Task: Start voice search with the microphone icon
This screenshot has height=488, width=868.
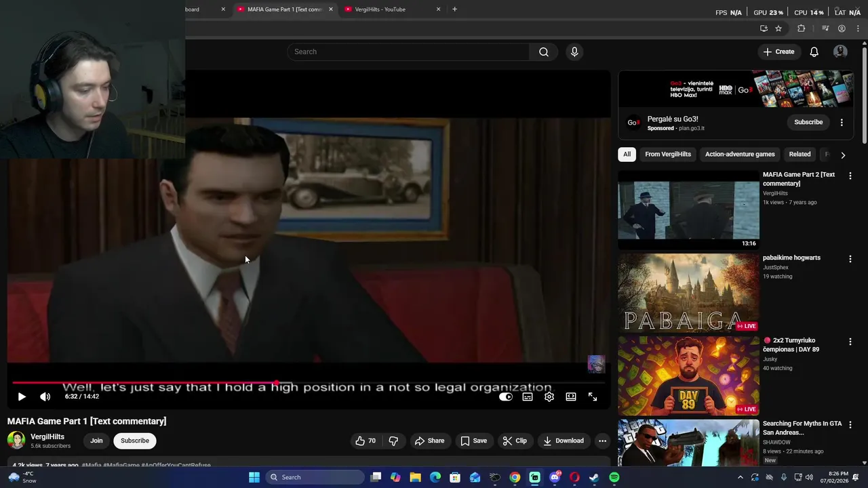Action: 574,52
